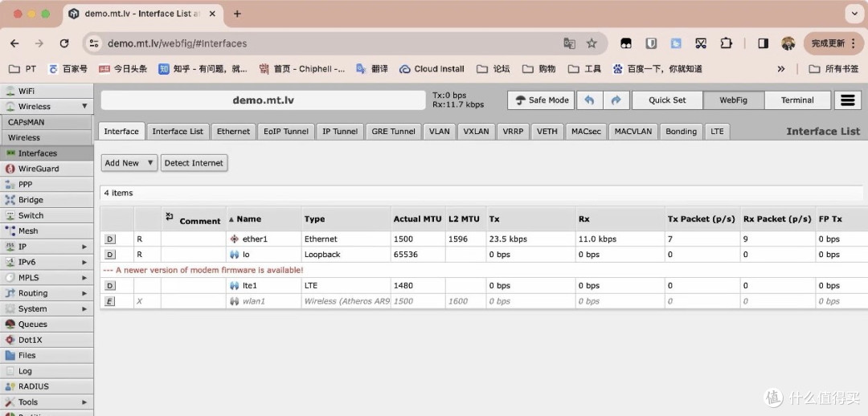
Task: Toggle the Safe Mode button
Action: 541,100
